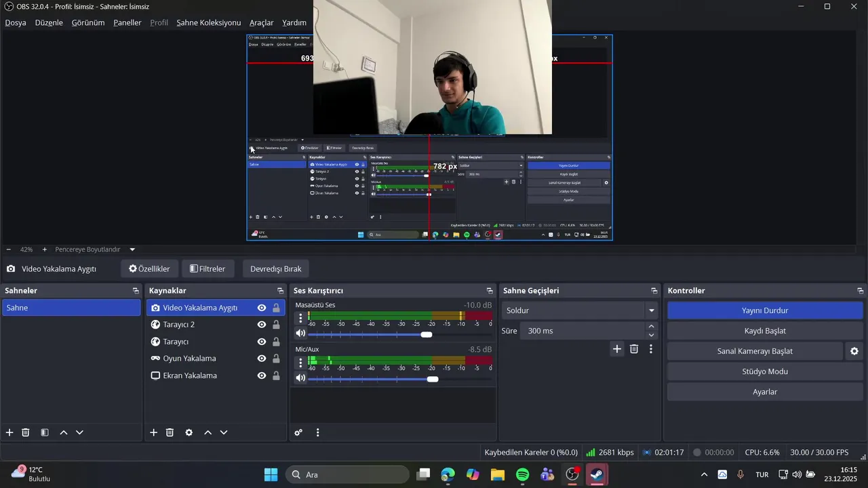Decrease Süre duration value
Viewport: 868px width, 488px height.
(x=652, y=335)
